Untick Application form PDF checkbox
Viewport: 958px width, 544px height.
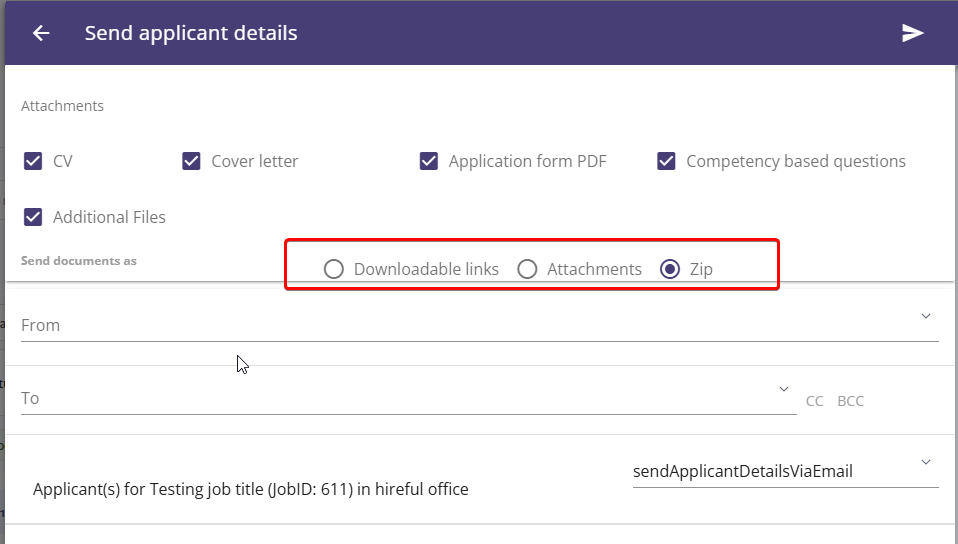(429, 161)
